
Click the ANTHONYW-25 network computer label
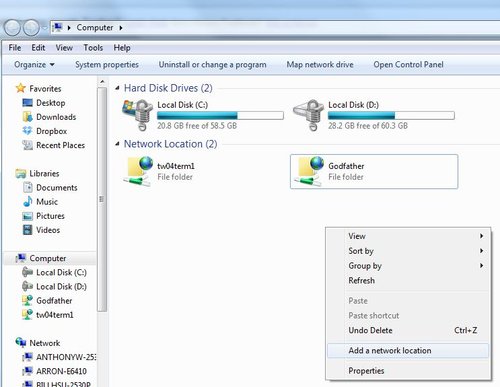(66, 357)
